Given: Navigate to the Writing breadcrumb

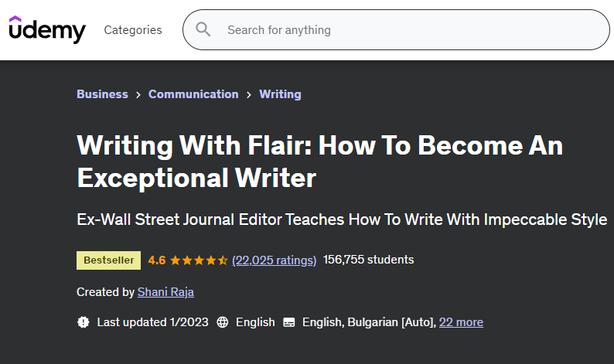Looking at the screenshot, I should pos(280,94).
